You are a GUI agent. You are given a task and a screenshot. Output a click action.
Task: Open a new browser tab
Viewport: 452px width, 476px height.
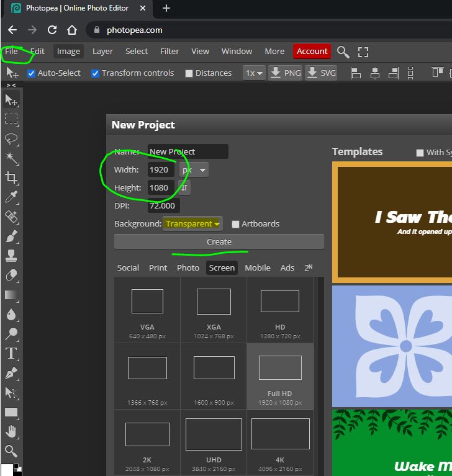click(x=166, y=8)
